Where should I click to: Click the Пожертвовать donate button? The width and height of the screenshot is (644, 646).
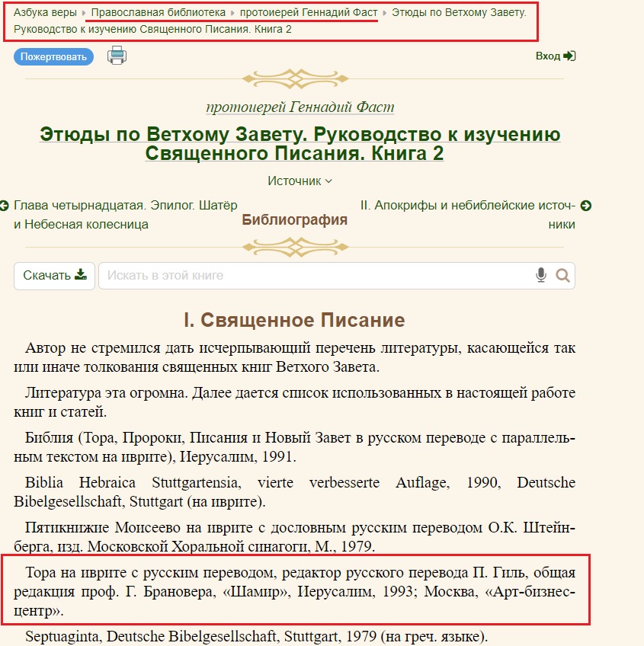pyautogui.click(x=53, y=56)
